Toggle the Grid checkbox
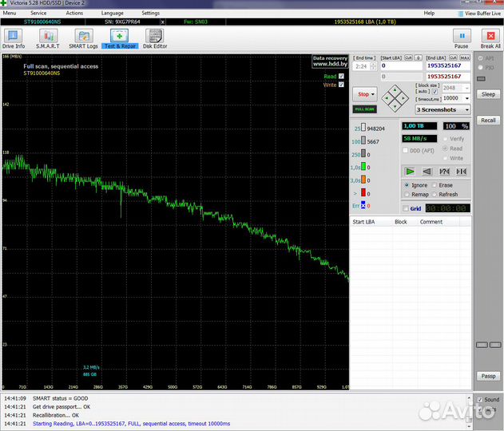The width and height of the screenshot is (504, 431). (x=406, y=208)
